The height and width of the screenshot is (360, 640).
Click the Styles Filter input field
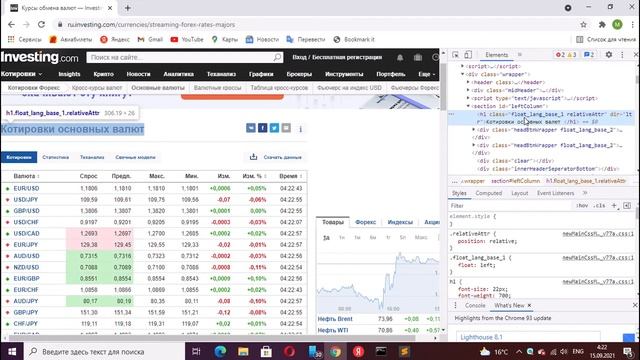(x=510, y=206)
